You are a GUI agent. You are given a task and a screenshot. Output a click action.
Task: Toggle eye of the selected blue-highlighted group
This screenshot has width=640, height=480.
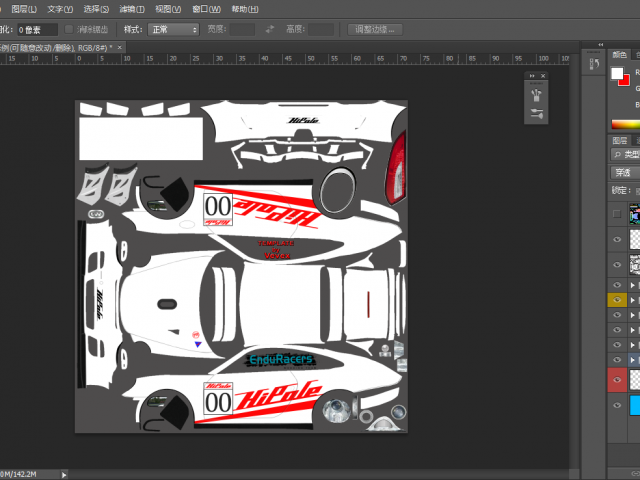tap(617, 360)
